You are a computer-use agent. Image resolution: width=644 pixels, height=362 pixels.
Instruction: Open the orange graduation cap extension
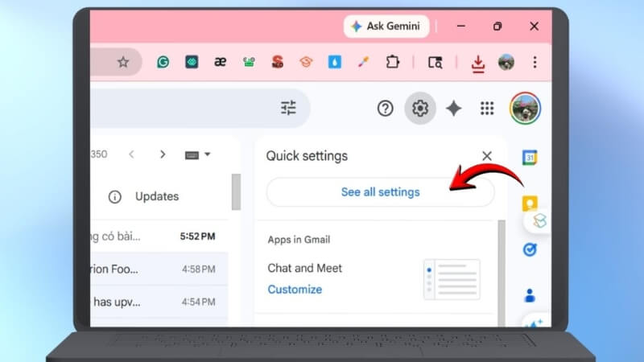306,62
